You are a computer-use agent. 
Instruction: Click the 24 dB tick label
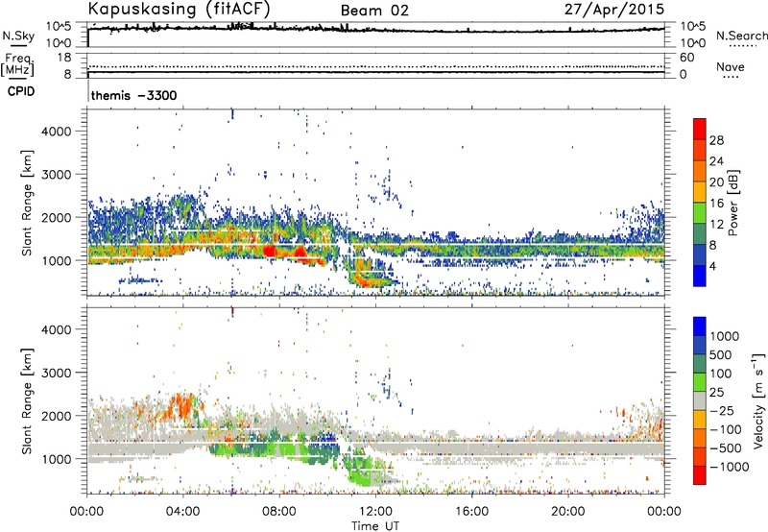tap(716, 161)
